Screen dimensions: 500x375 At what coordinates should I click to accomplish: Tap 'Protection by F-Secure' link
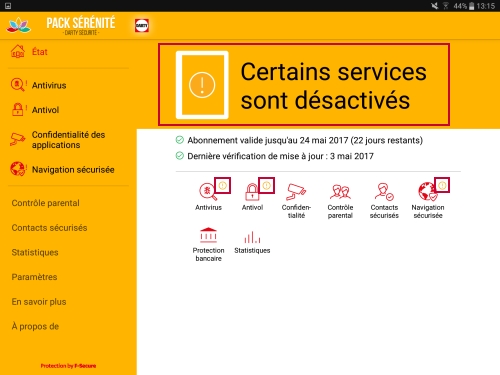[68, 366]
